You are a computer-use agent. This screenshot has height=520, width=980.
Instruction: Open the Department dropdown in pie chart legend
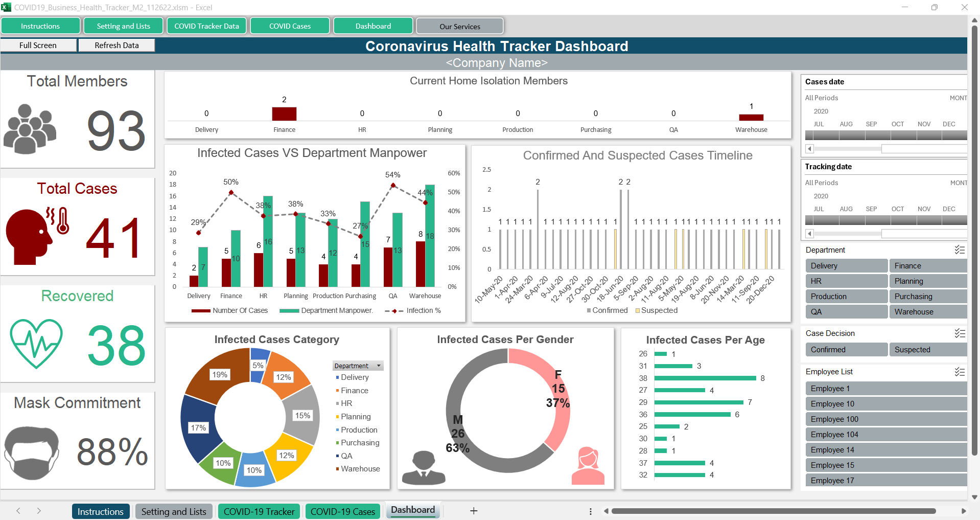pos(379,366)
